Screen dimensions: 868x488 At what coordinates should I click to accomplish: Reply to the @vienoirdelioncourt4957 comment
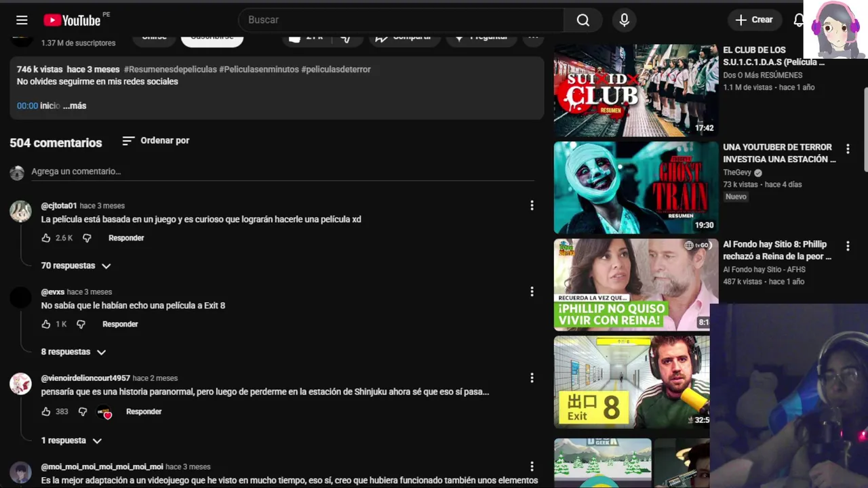(x=144, y=411)
